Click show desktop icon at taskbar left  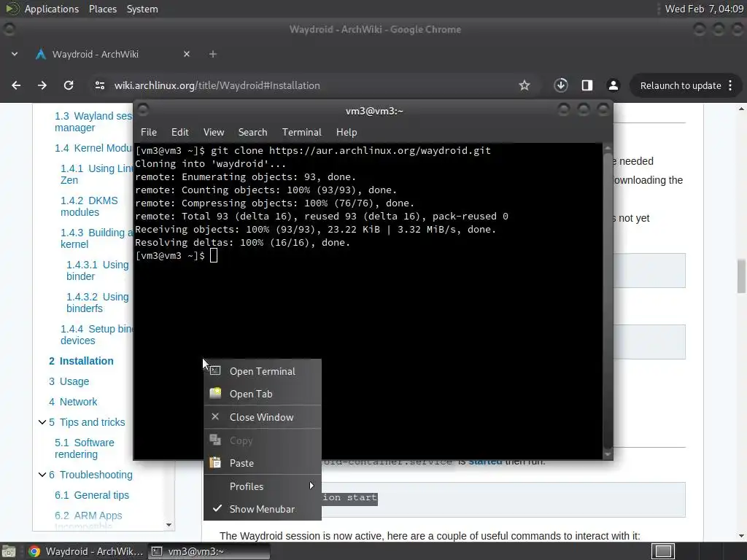point(9,551)
